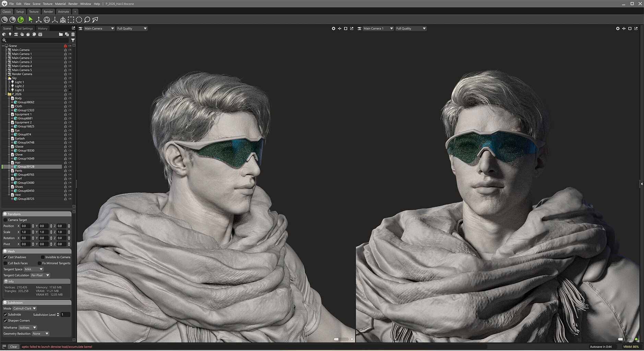Open the Tool Settings tab
The width and height of the screenshot is (644, 351).
(24, 28)
